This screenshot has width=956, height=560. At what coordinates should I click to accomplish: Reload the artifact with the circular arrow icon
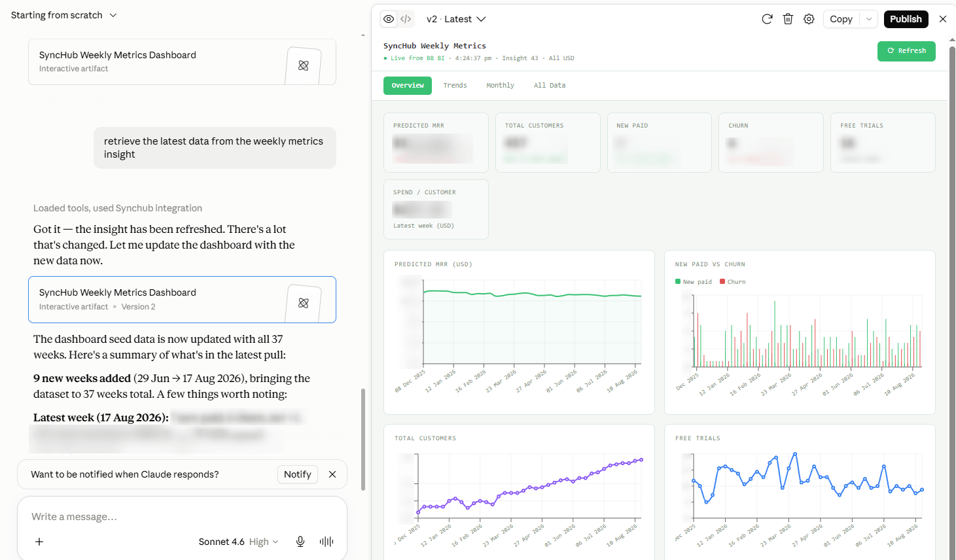[x=767, y=19]
